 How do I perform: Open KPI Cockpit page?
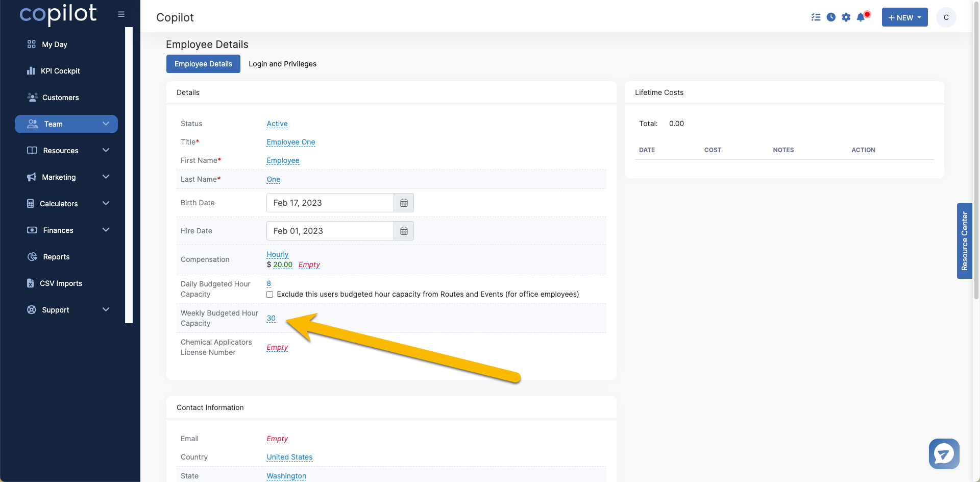click(x=60, y=71)
